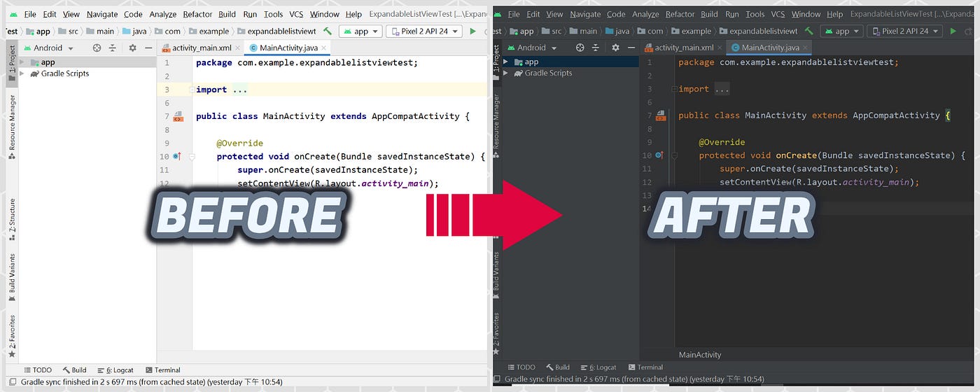Open 6: Logcat tool window in light window
Image resolution: width=980 pixels, height=392 pixels.
pyautogui.click(x=115, y=370)
